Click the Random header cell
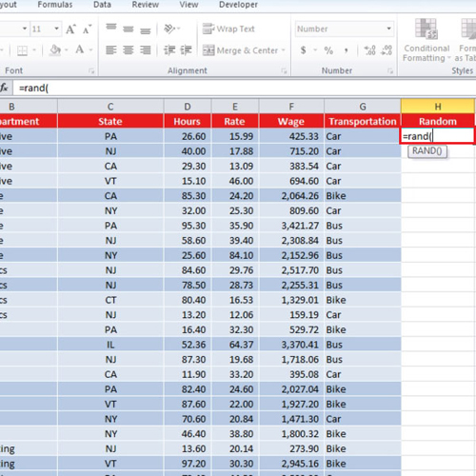Screen dimensions: 476x476 (x=438, y=121)
